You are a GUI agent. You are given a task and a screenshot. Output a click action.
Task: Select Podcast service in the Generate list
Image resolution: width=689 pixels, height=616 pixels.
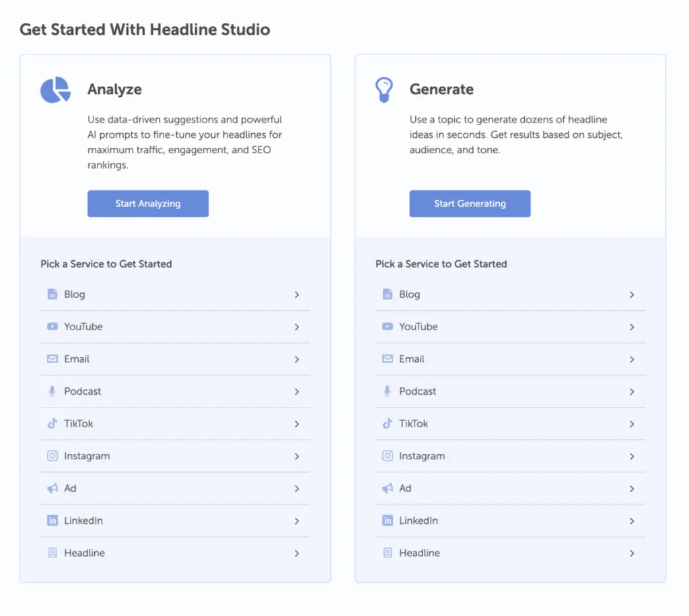pos(417,391)
